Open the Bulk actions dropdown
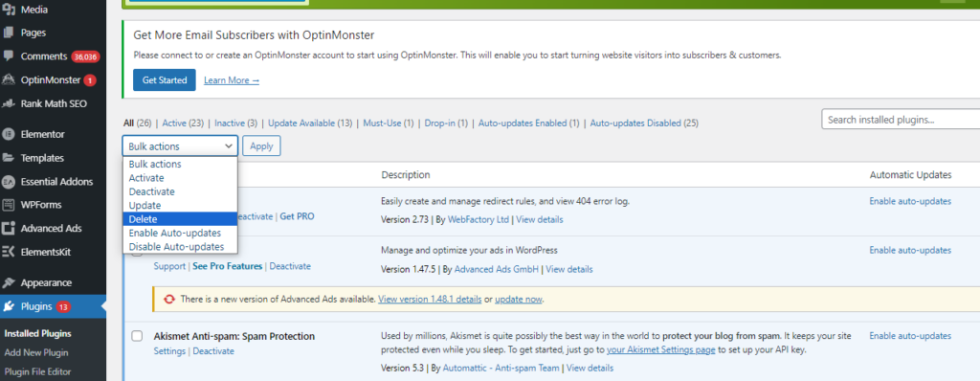Screen dimensions: 980x381 click(x=180, y=146)
